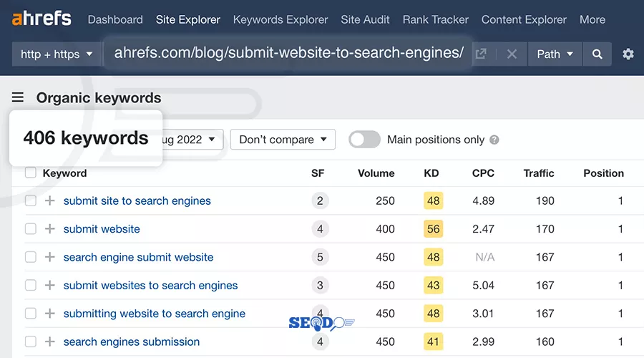Open keyword search engine submit website
Screen dimensions: 644x358
[x=138, y=257]
